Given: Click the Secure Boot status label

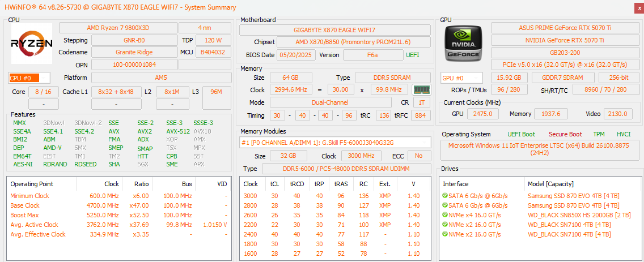Looking at the screenshot, I should 565,134.
